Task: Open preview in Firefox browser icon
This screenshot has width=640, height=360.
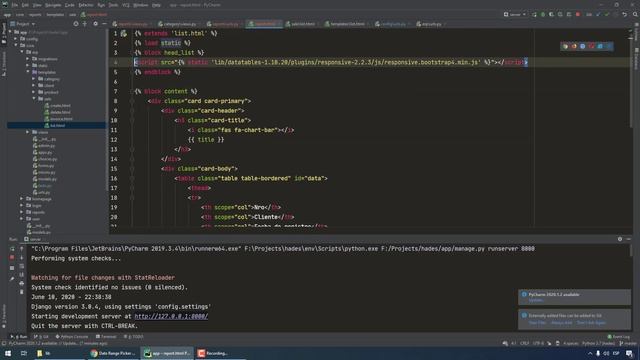Action: tap(574, 46)
